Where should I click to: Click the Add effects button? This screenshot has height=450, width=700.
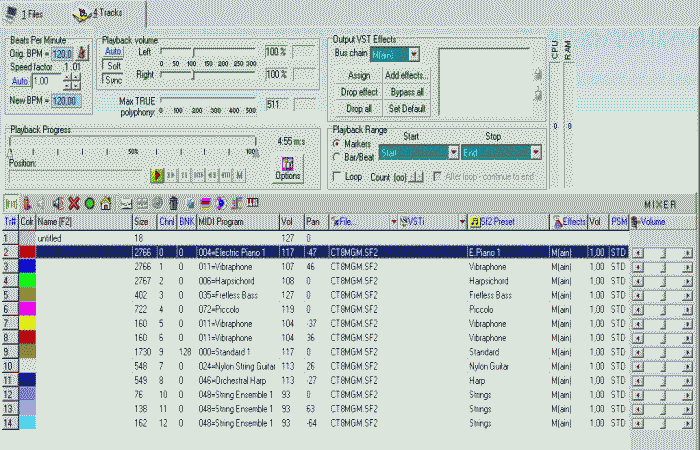tap(407, 75)
